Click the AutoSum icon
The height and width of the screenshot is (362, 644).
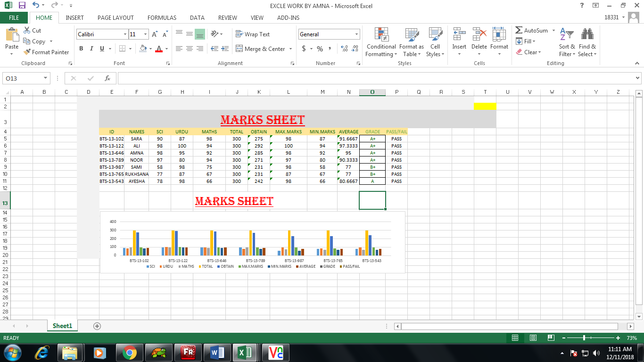click(x=519, y=30)
